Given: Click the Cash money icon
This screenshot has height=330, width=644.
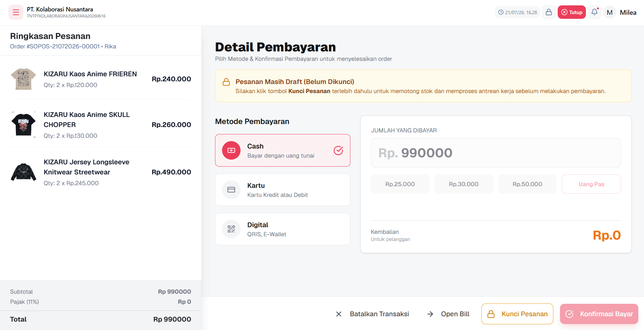Looking at the screenshot, I should point(231,151).
